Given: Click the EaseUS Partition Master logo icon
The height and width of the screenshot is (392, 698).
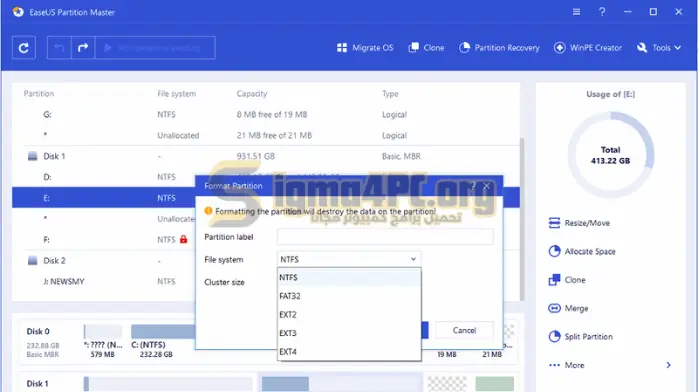Looking at the screenshot, I should (x=18, y=12).
